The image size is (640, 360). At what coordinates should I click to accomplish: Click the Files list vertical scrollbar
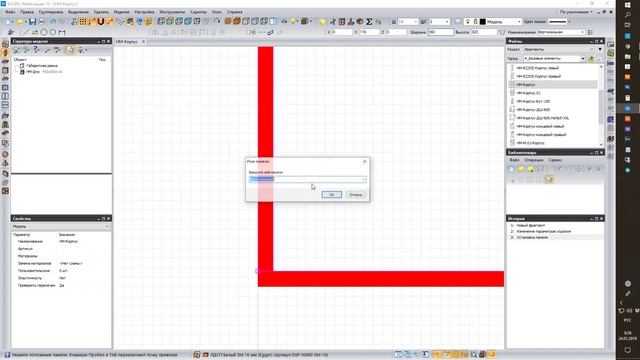601,105
